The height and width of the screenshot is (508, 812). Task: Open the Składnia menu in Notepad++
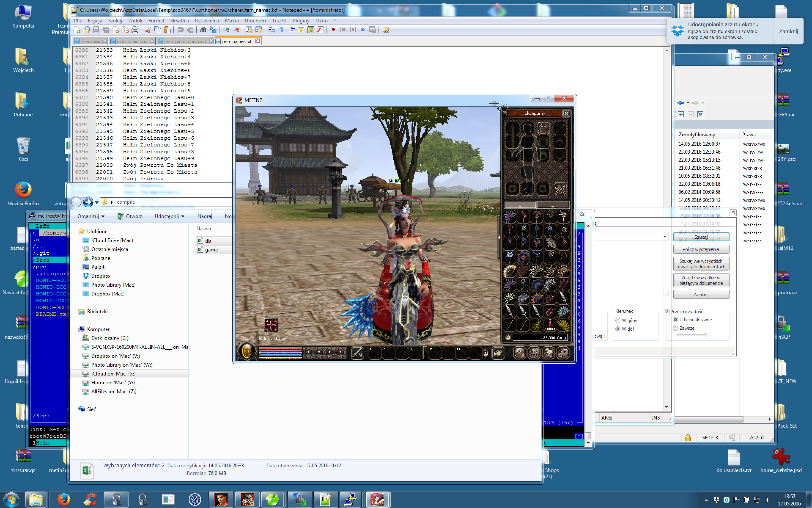180,21
